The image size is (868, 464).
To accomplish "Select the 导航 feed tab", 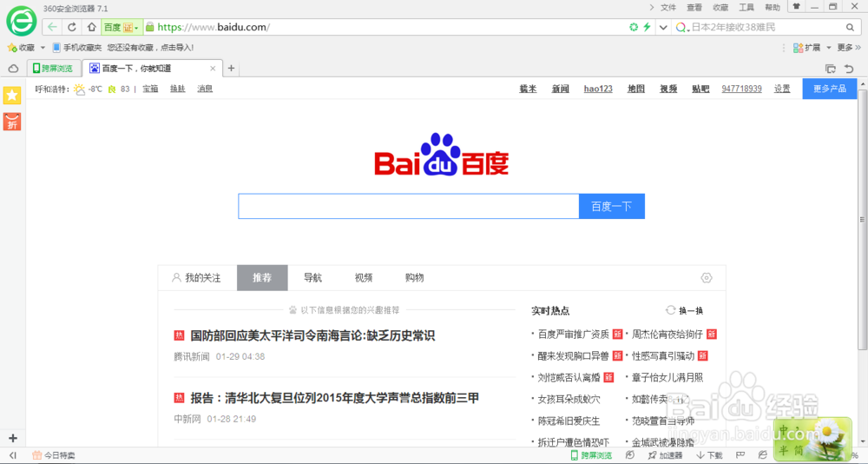I will 312,278.
